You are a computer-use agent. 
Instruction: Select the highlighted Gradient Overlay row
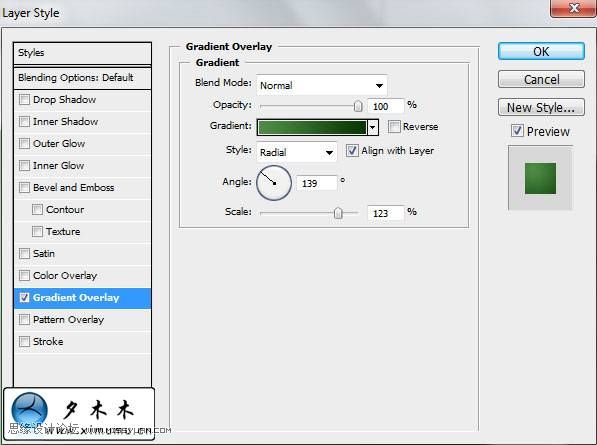82,298
